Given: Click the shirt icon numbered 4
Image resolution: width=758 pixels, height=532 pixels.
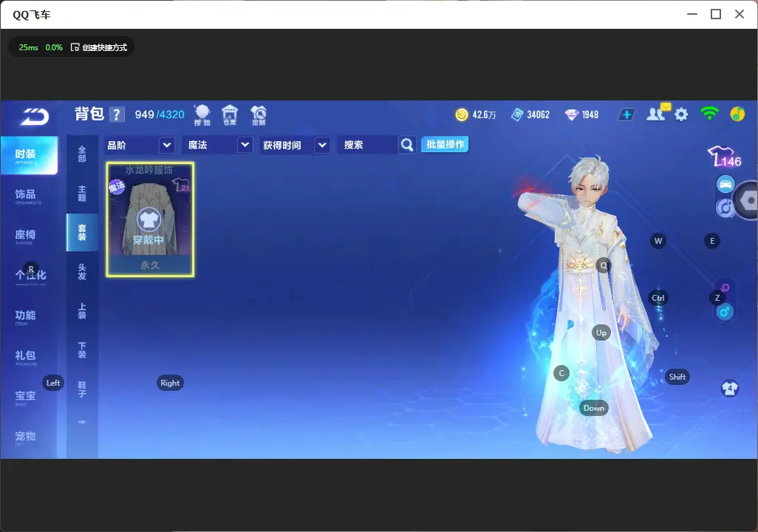Looking at the screenshot, I should tap(729, 388).
